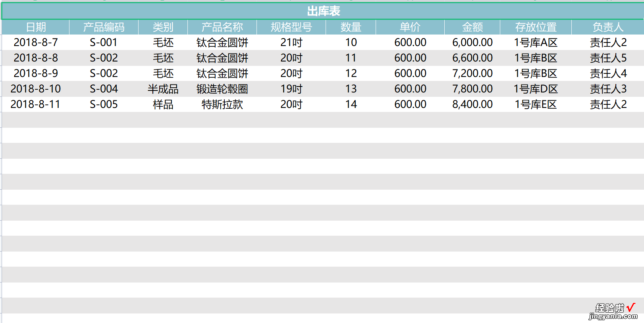Select amount cell 7,800.00
644x323 pixels.
point(472,89)
